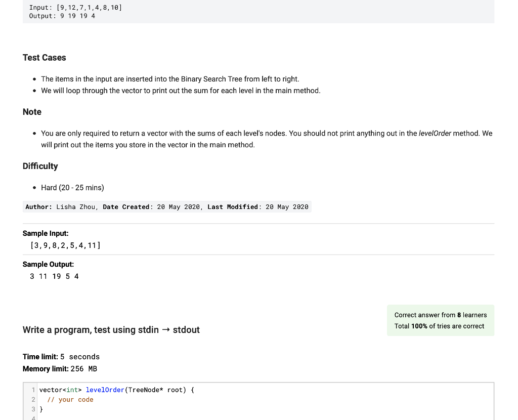
Task: Click the "Test Cases" heading
Action: [x=45, y=58]
